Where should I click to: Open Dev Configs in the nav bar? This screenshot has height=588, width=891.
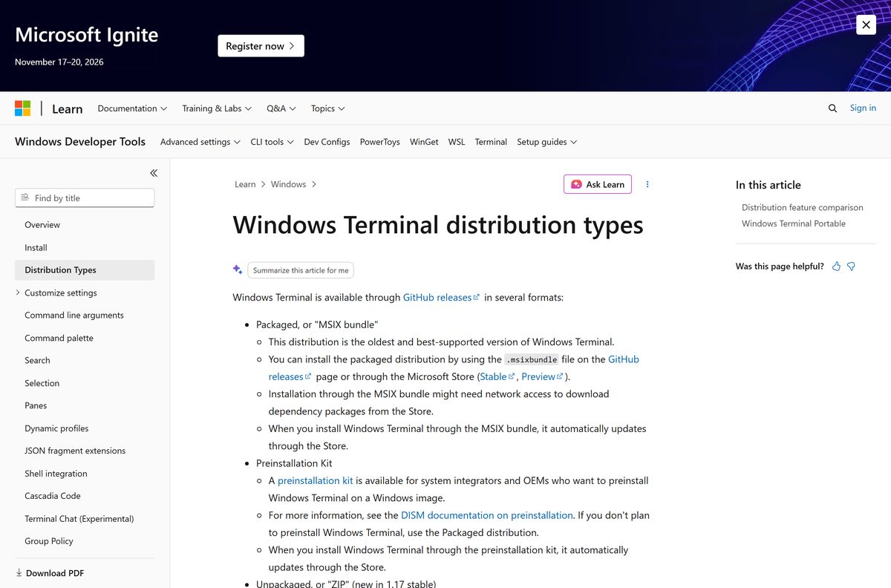coord(327,142)
